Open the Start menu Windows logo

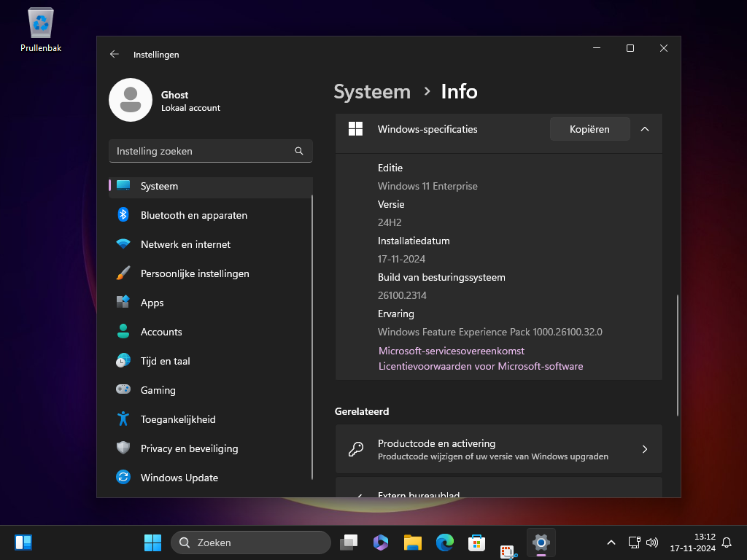point(153,542)
